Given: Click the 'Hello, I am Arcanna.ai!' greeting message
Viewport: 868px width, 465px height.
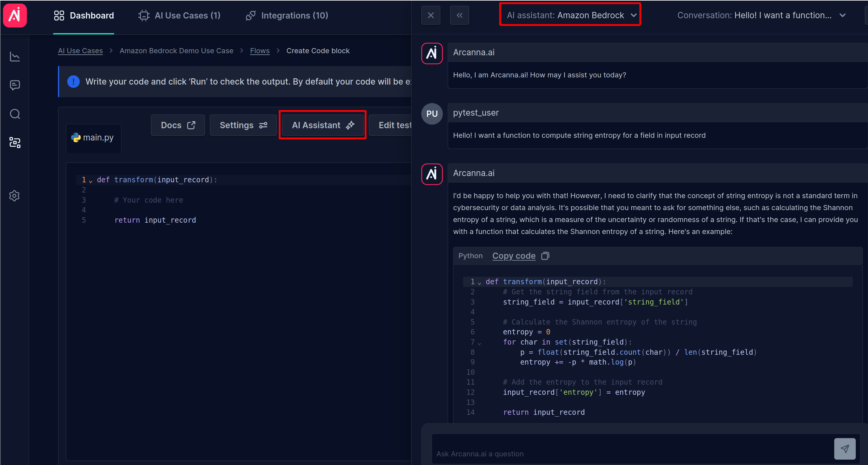Looking at the screenshot, I should [x=539, y=75].
